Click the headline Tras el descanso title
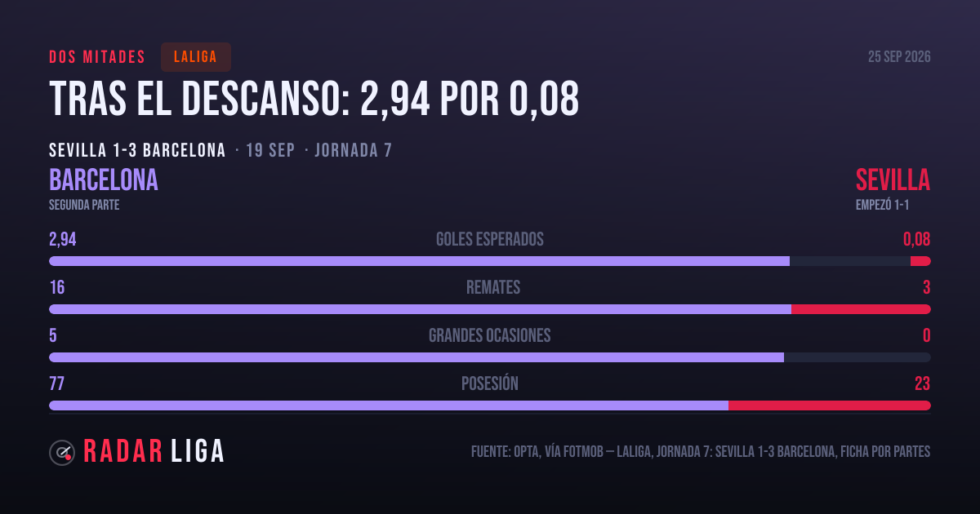This screenshot has height=514, width=980. pos(314,100)
